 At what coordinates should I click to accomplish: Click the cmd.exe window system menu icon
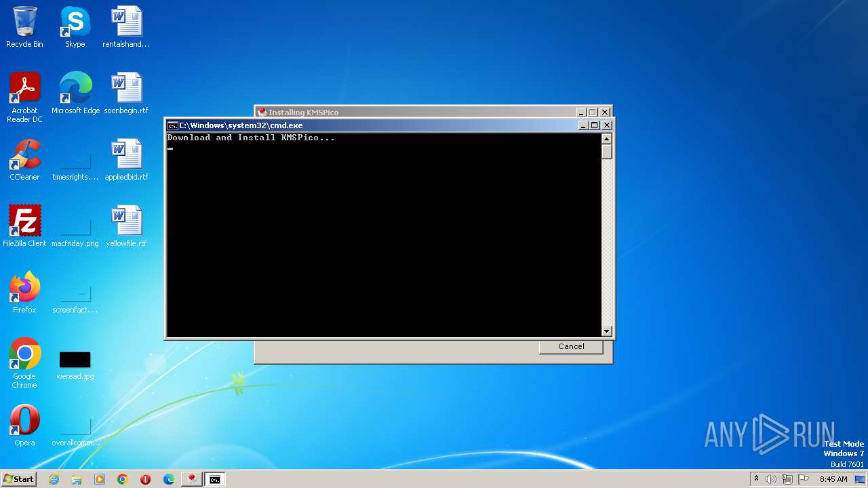(x=173, y=125)
